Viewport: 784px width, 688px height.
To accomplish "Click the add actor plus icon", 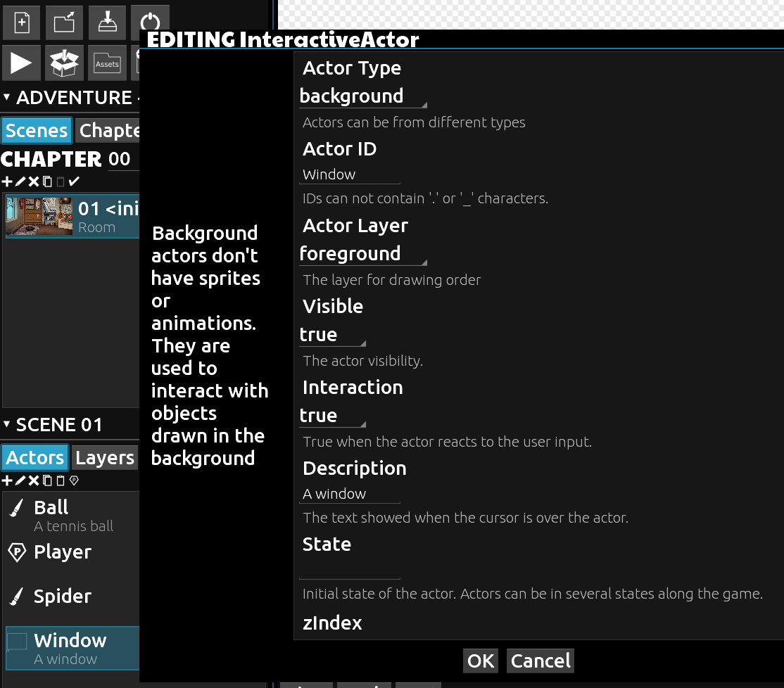I will pyautogui.click(x=6, y=481).
